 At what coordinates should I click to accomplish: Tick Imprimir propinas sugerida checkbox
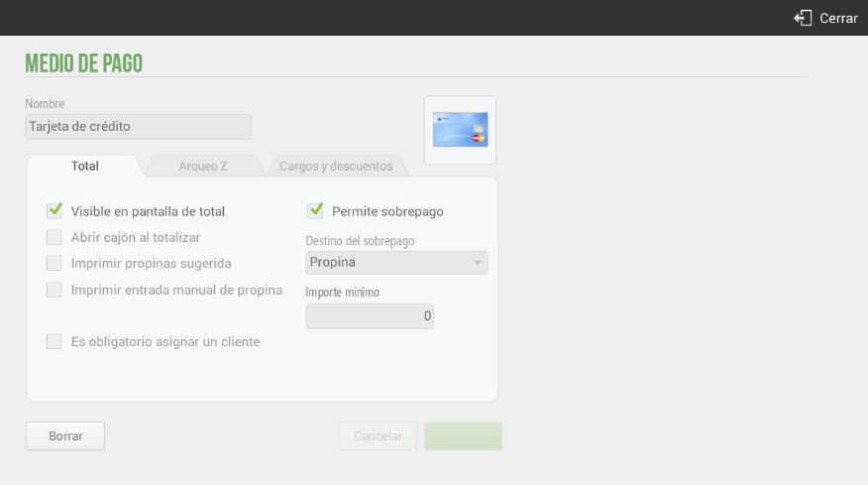[x=54, y=263]
